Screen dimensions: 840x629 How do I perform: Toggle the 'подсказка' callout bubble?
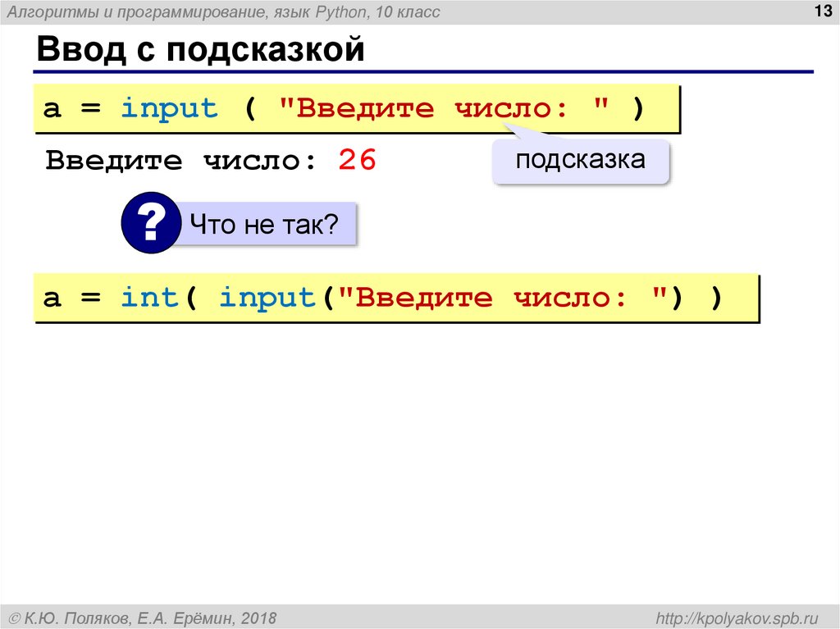[580, 160]
